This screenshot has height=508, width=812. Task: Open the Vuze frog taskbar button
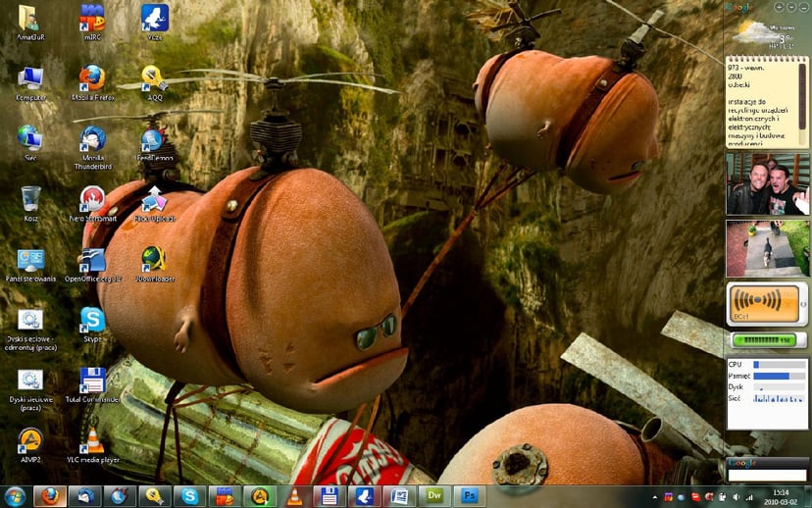[x=365, y=496]
